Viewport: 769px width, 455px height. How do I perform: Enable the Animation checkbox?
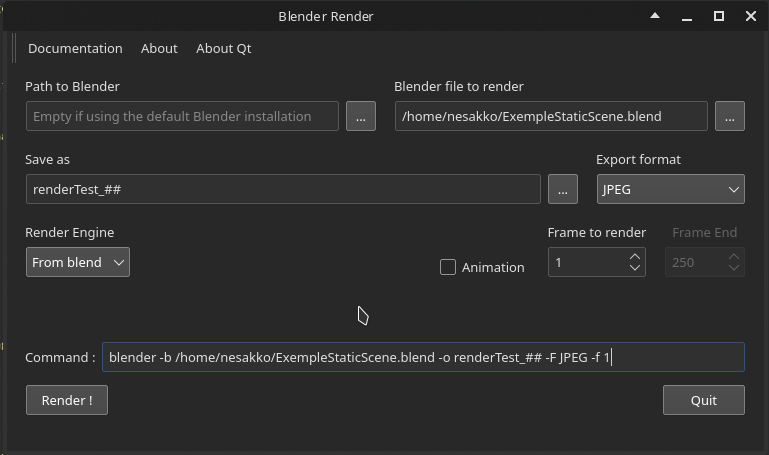tap(448, 267)
